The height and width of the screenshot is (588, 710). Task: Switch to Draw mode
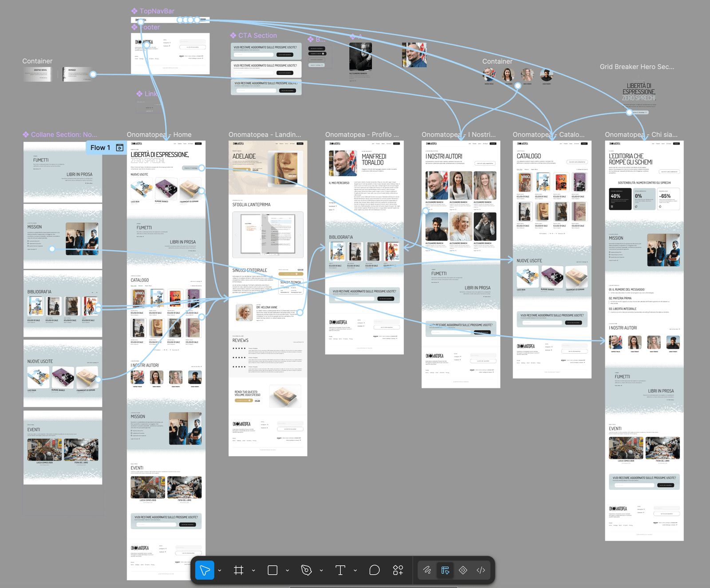pos(427,570)
